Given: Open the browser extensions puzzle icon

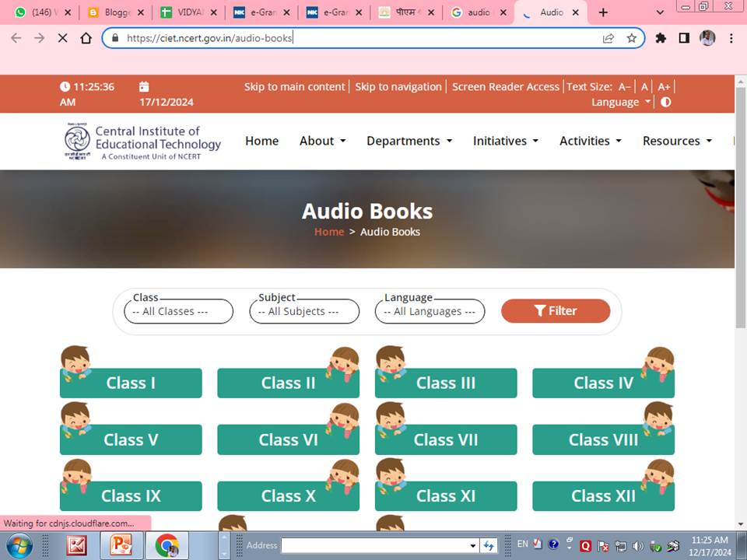Looking at the screenshot, I should (661, 38).
